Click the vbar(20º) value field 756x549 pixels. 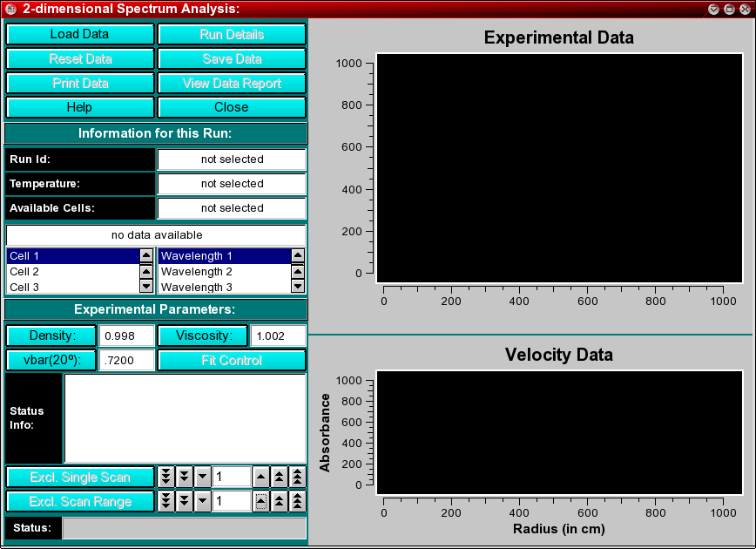click(126, 361)
